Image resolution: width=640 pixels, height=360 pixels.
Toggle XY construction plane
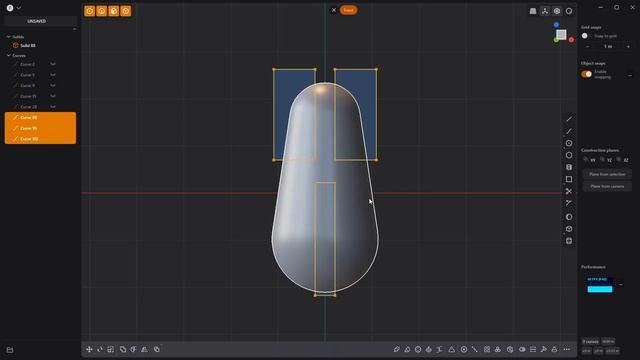pyautogui.click(x=589, y=160)
